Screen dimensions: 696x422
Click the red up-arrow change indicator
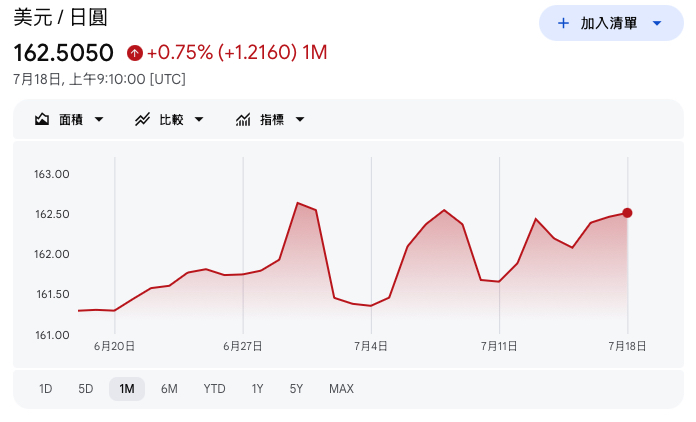[x=134, y=53]
